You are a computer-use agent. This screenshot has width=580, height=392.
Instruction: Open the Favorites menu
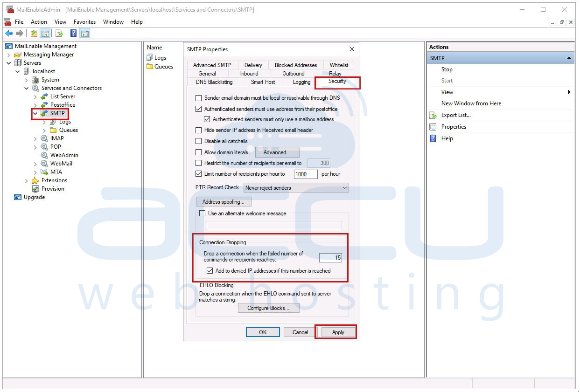click(x=84, y=22)
